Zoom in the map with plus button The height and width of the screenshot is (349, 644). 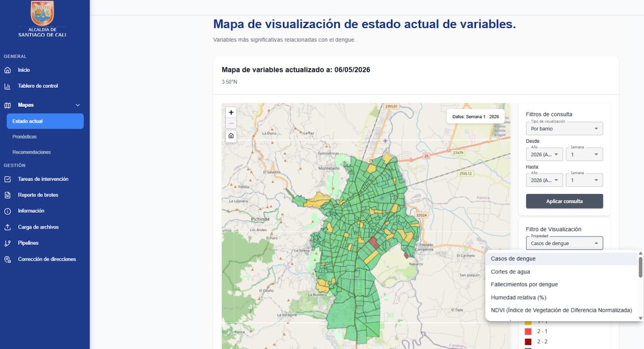point(231,112)
